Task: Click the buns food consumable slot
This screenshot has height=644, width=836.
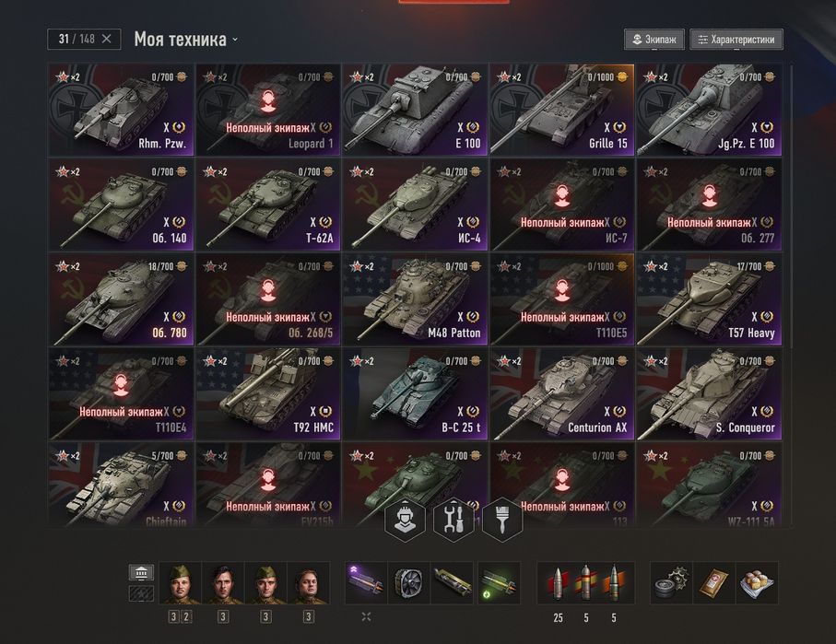Action: 757,582
